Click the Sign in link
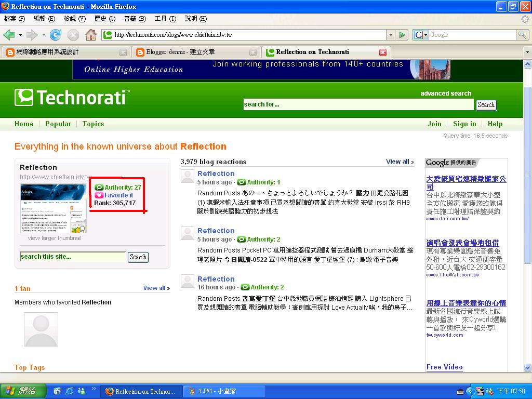This screenshot has height=399, width=532. pos(464,124)
